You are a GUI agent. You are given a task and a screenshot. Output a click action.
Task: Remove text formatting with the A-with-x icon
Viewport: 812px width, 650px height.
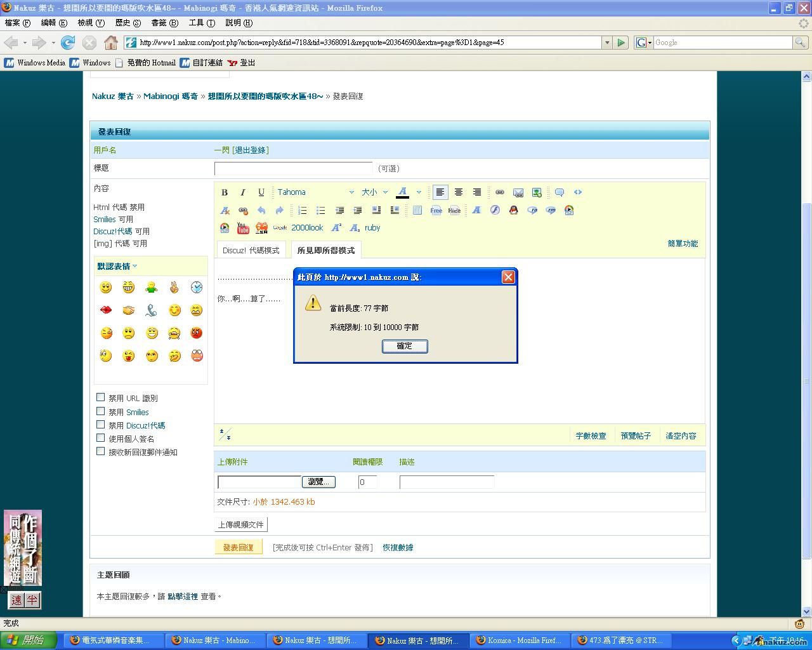[x=225, y=210]
